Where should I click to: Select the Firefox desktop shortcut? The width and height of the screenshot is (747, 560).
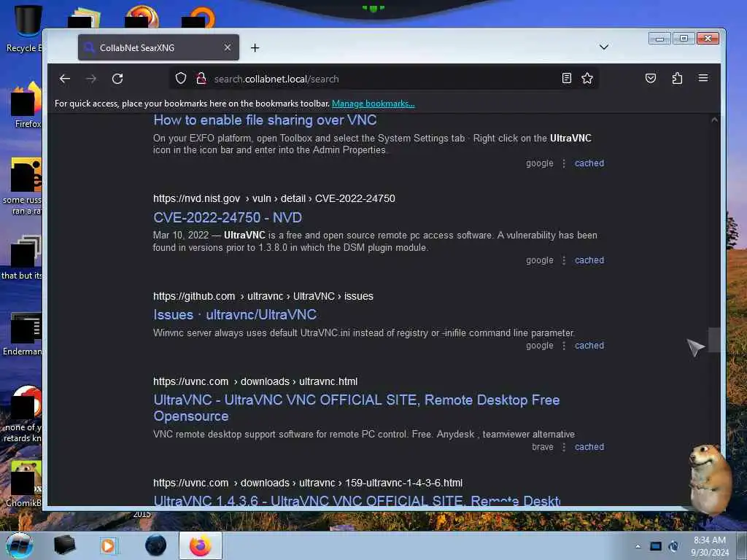click(26, 105)
